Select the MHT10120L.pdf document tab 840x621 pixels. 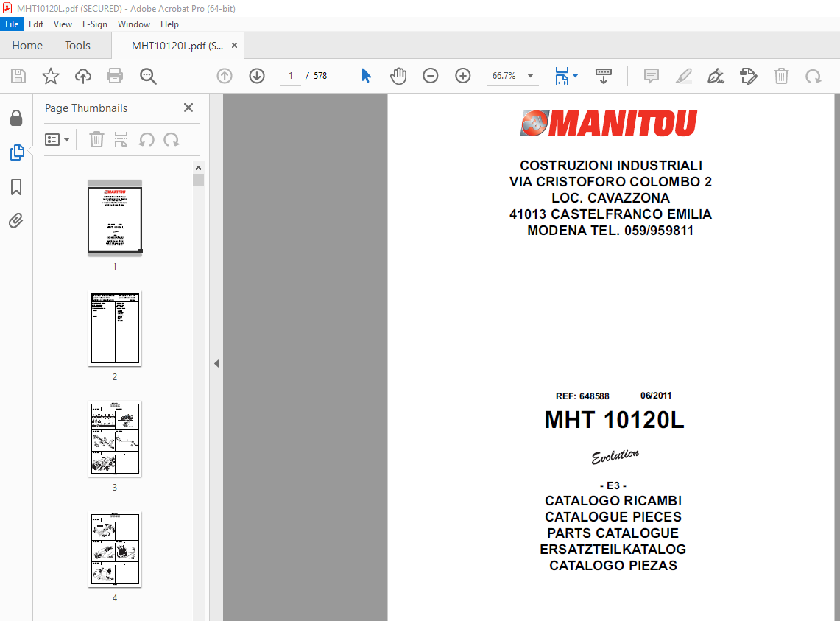(177, 46)
